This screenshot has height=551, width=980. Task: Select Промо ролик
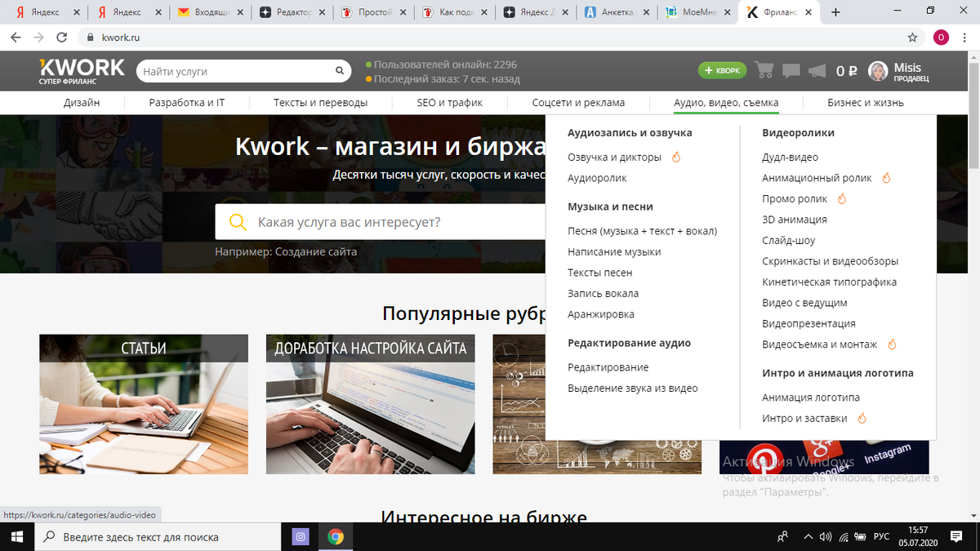point(795,199)
